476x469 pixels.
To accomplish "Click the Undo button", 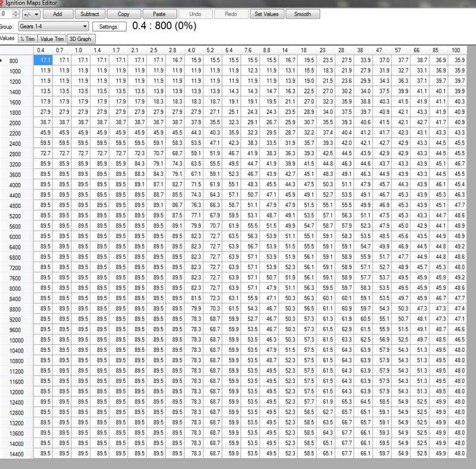I will (x=195, y=14).
